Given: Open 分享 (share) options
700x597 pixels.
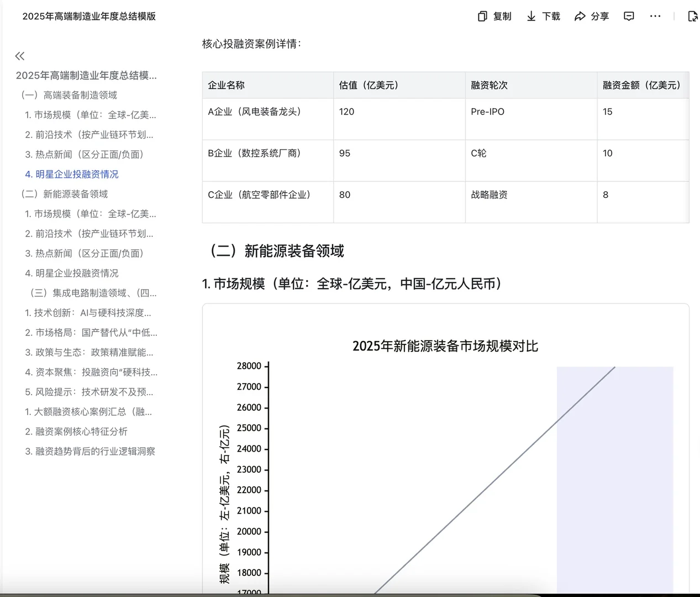Looking at the screenshot, I should pyautogui.click(x=591, y=16).
